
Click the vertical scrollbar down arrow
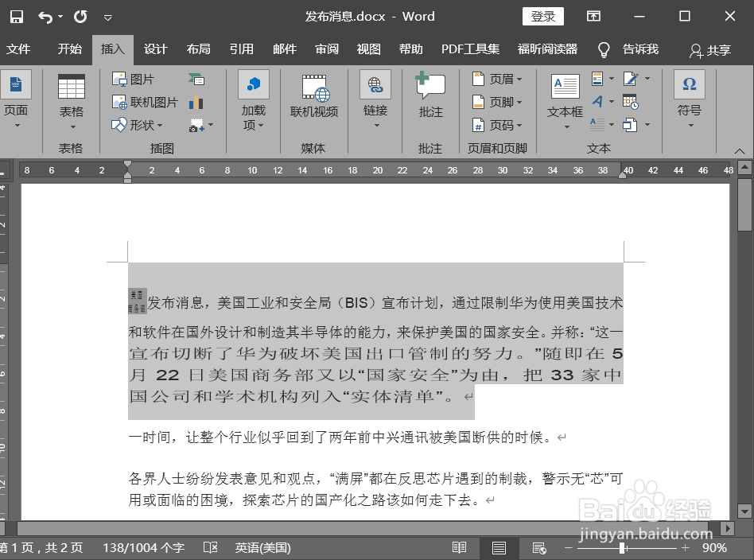click(x=745, y=511)
